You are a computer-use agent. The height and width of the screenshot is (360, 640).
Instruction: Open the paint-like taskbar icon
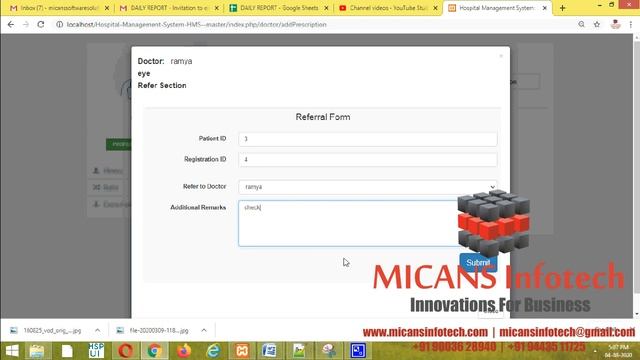[329, 351]
